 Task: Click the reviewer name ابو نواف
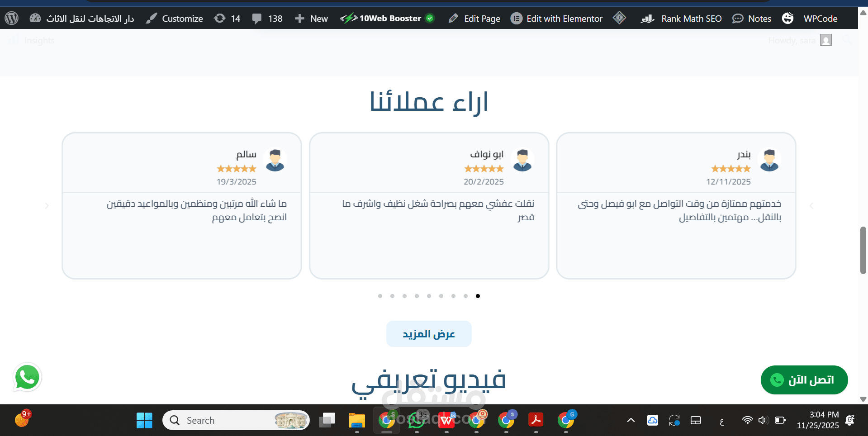click(487, 154)
